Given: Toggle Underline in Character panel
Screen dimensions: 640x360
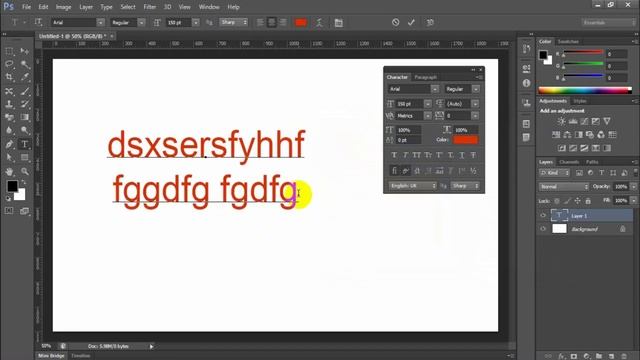Looking at the screenshot, I should [x=462, y=156].
